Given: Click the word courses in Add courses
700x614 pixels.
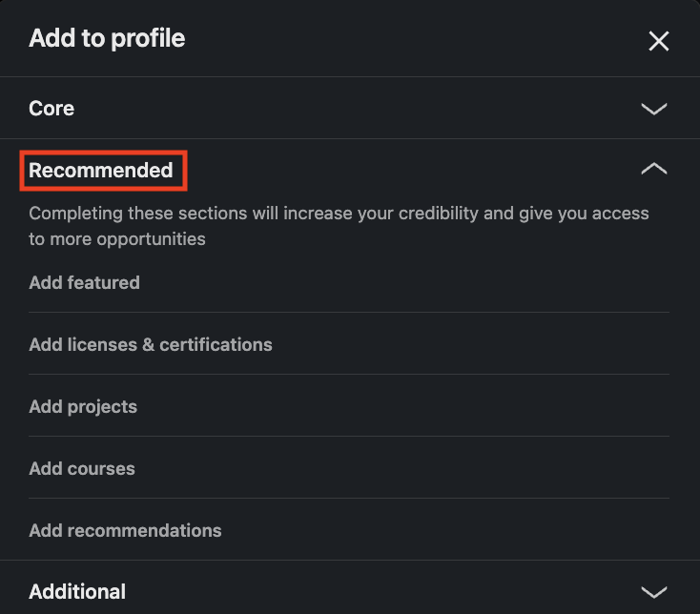Looking at the screenshot, I should 101,468.
